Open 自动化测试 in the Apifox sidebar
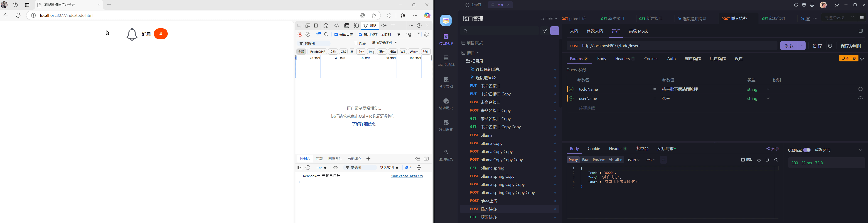868x223 pixels. pos(446,61)
